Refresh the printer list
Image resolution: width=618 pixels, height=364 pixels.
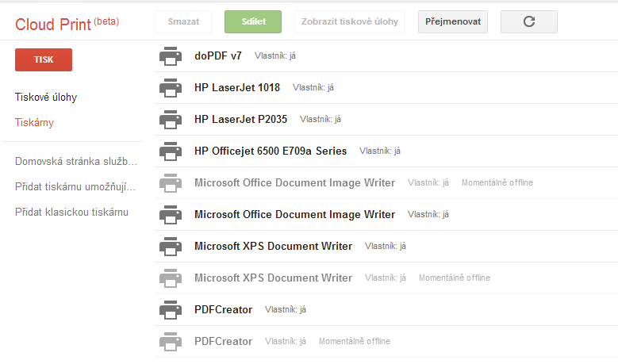[x=529, y=21]
